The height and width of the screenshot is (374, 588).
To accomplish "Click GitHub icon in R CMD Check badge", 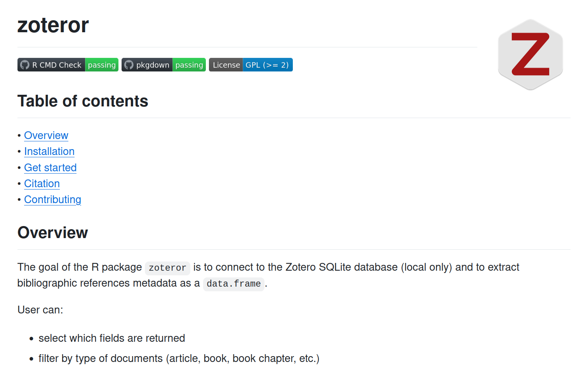I will coord(25,65).
